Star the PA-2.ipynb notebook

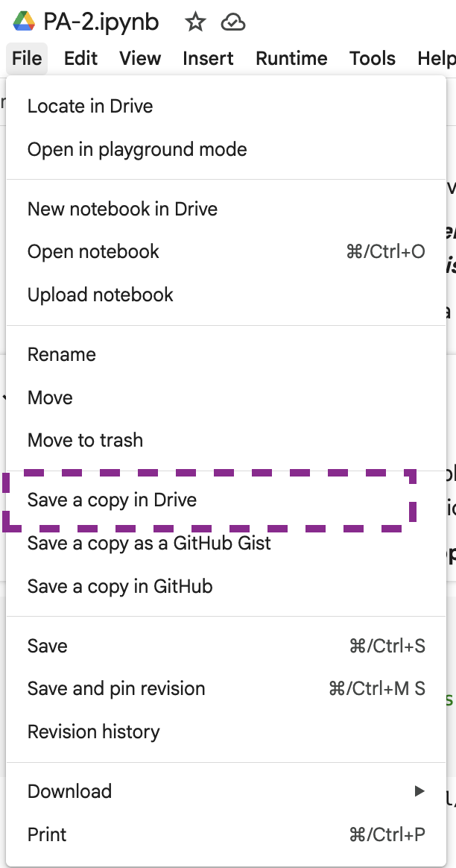(195, 22)
